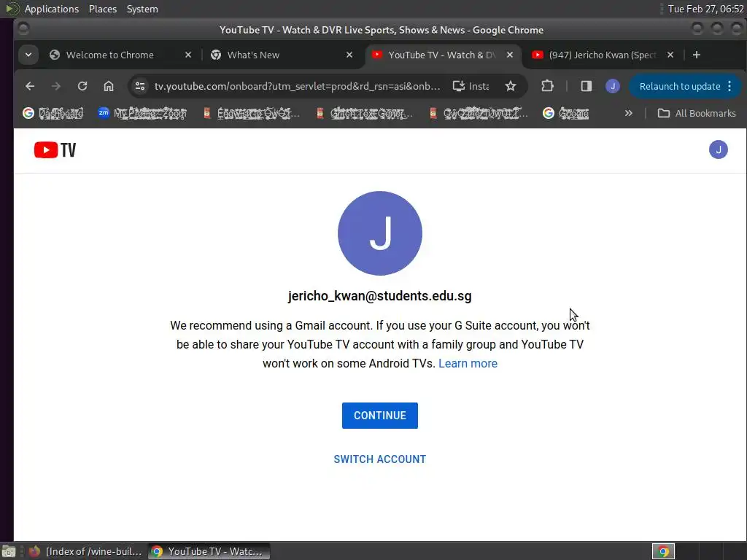747x560 pixels.
Task: Click SWITCH ACCOUNT
Action: [379, 459]
